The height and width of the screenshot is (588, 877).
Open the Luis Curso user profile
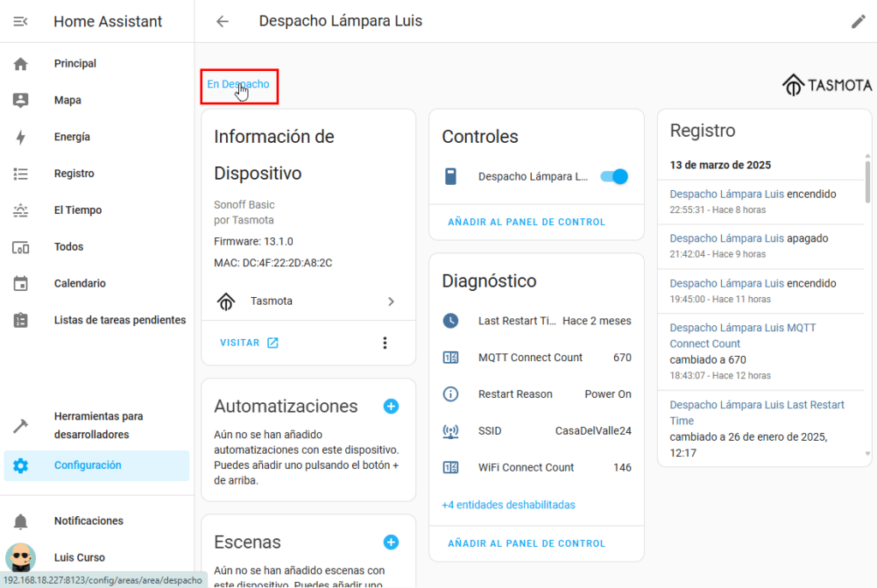80,557
